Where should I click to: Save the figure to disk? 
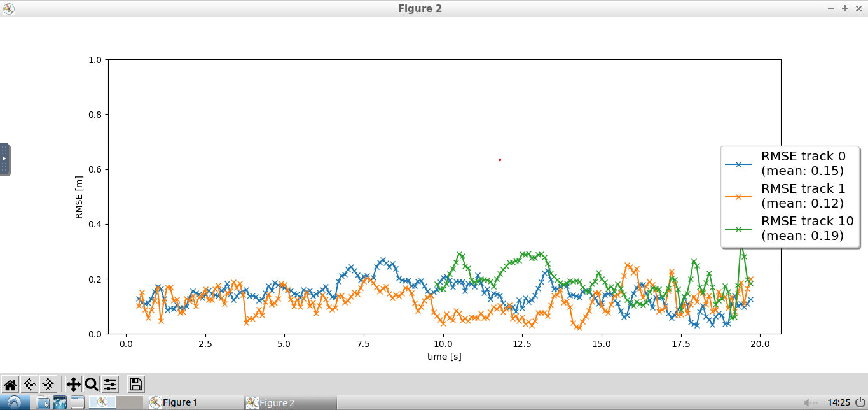[x=135, y=384]
